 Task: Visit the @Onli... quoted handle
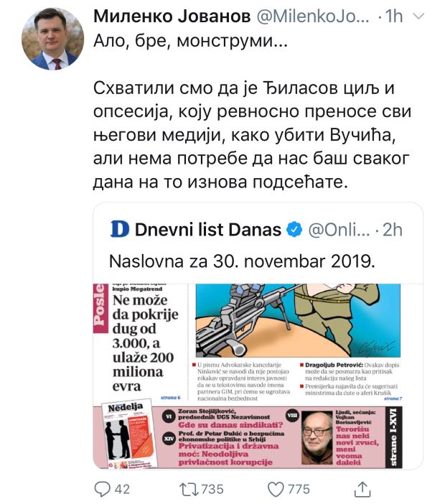point(339,230)
